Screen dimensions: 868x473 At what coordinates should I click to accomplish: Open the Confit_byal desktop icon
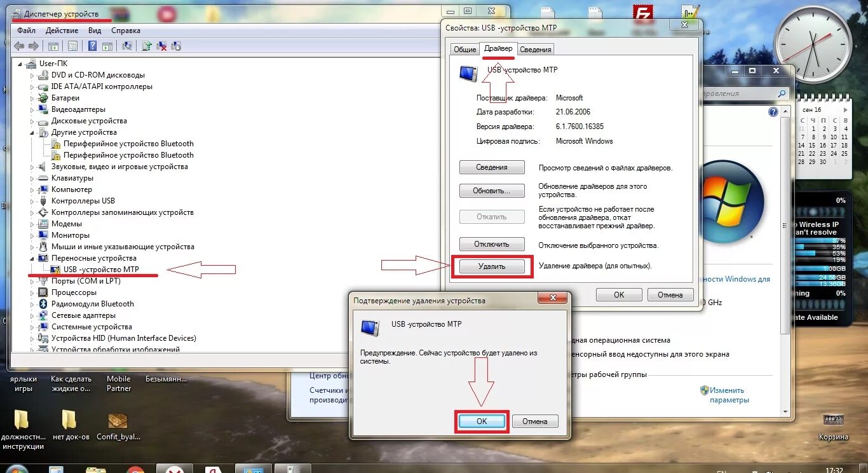click(118, 426)
